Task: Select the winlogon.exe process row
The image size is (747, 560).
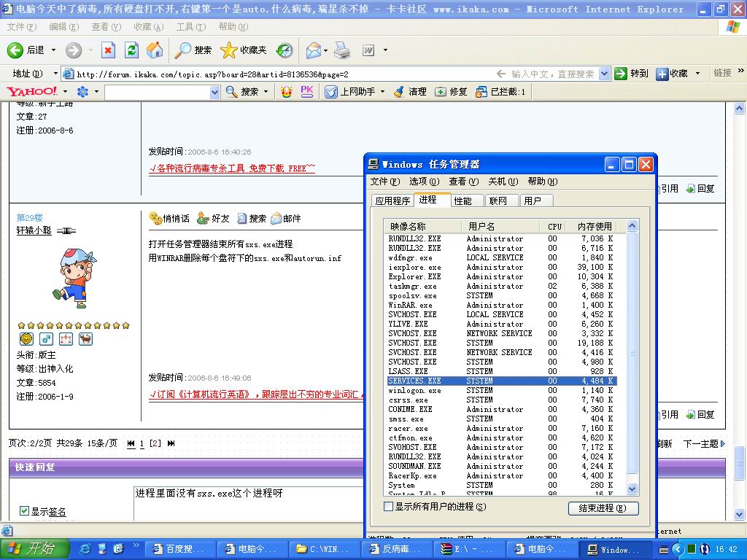Action: click(414, 390)
